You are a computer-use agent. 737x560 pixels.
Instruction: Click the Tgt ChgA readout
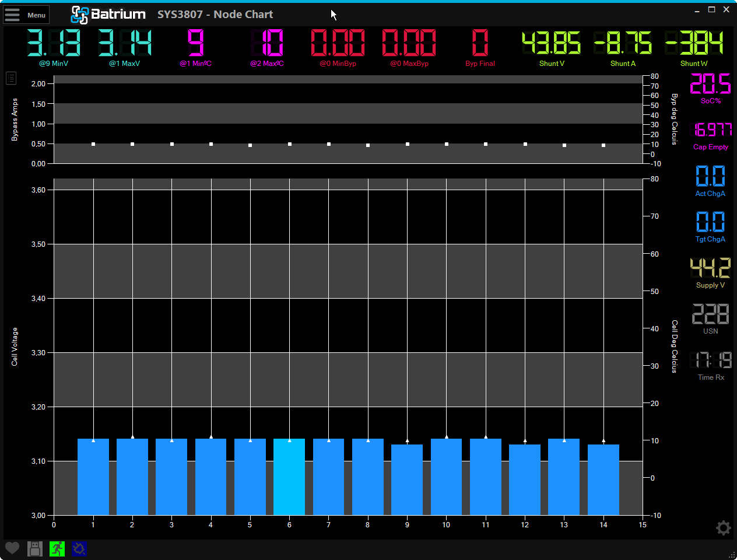(711, 226)
